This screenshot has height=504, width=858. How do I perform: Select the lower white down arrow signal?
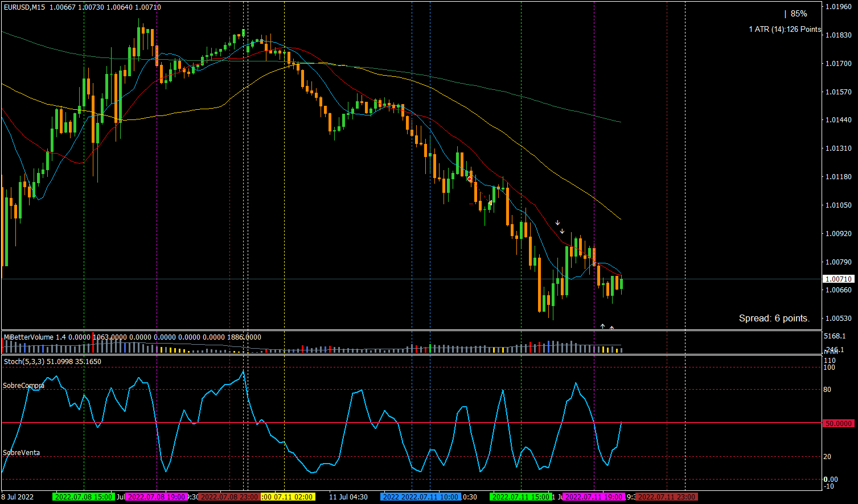pyautogui.click(x=562, y=232)
